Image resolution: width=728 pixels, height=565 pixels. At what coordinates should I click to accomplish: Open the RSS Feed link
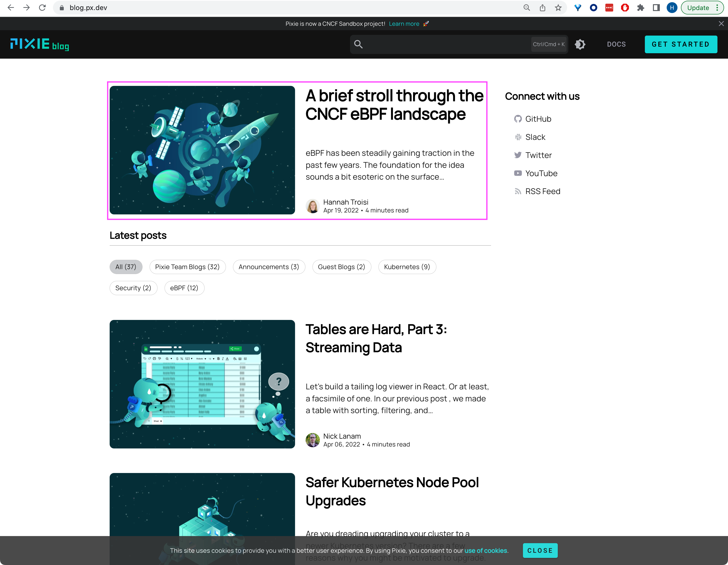coord(542,191)
